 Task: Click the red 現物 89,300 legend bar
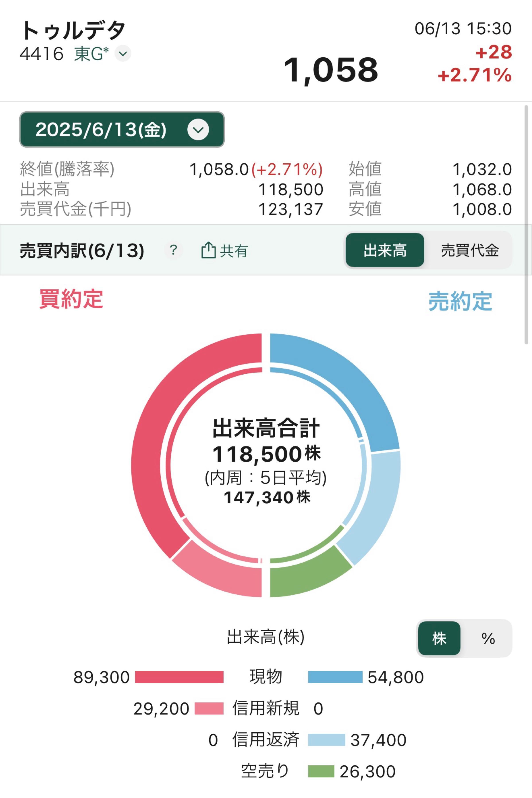(179, 677)
